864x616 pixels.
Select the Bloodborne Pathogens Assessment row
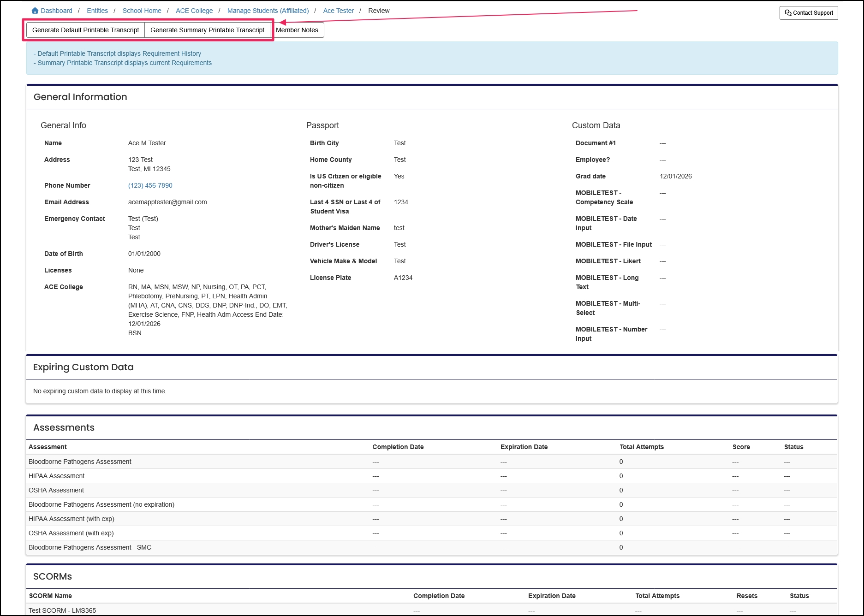[432, 462]
